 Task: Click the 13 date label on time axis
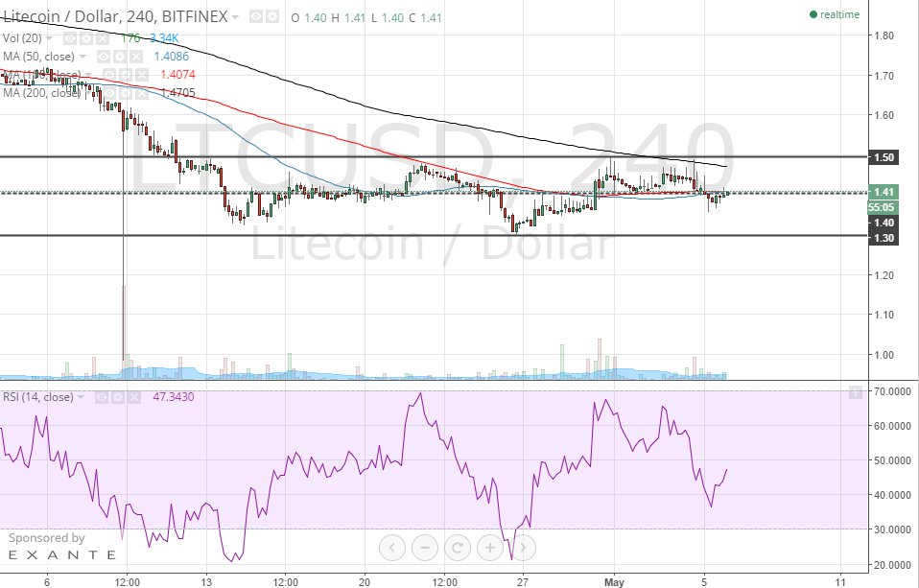[x=205, y=582]
